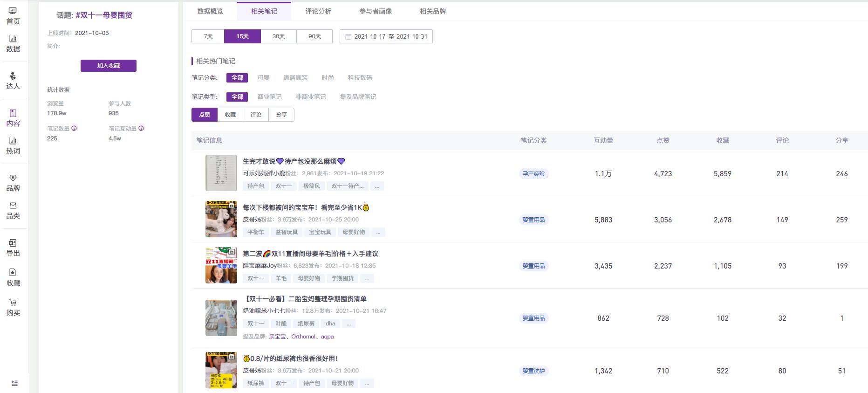Click info icon next to 笔记数量
868x393 pixels.
tap(74, 128)
